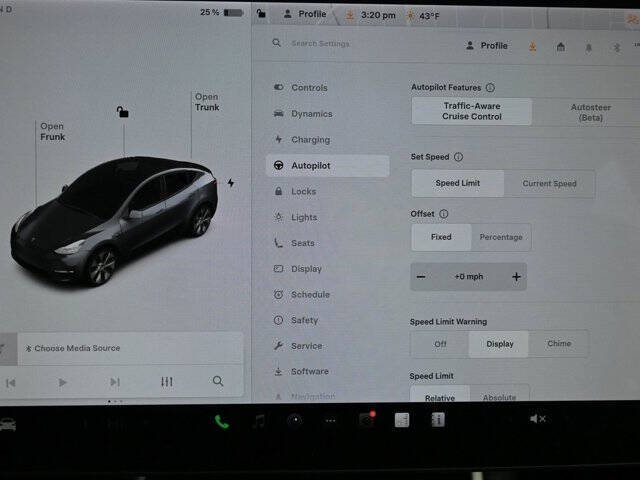Skip to next media track

(x=115, y=382)
